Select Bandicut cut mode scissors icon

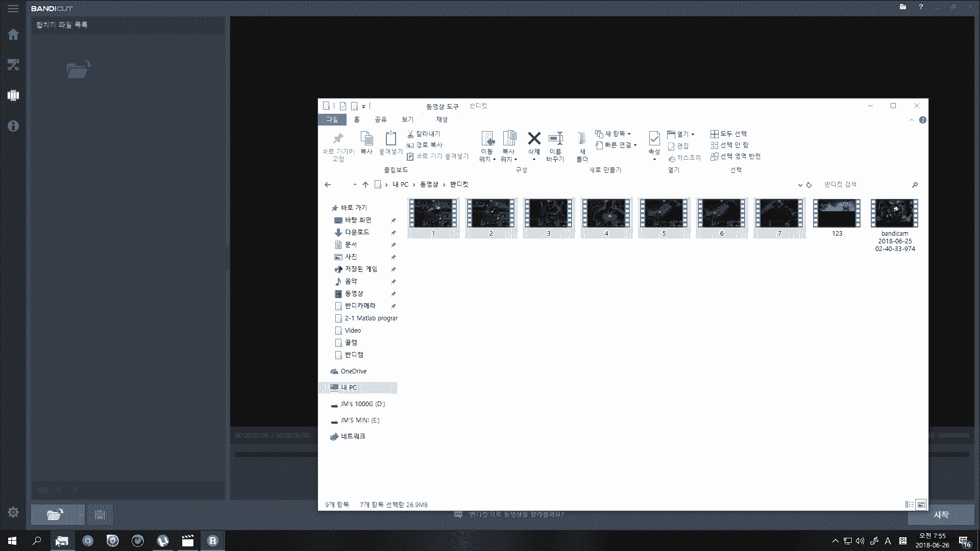coord(13,65)
